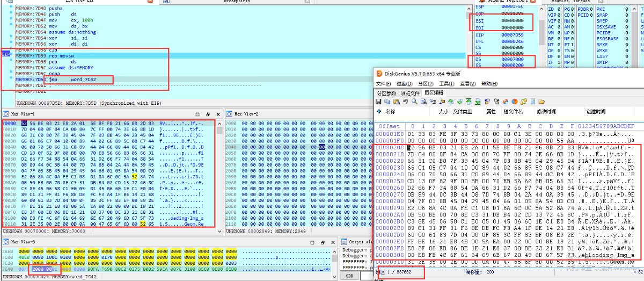The height and width of the screenshot is (281, 644).
Task: Open the 查看(V) menu in DiskGenius
Action: coord(467,84)
